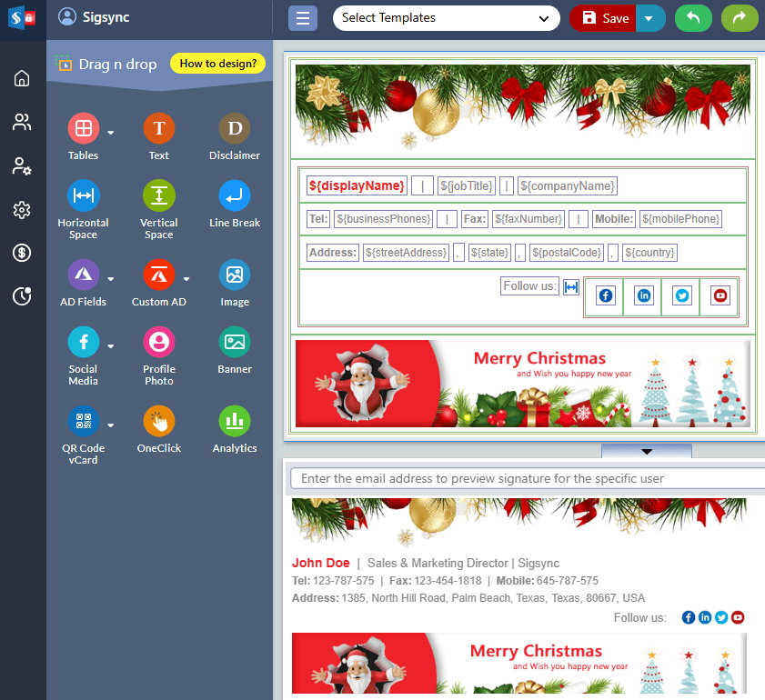Insert a Disclaimer component

(235, 129)
